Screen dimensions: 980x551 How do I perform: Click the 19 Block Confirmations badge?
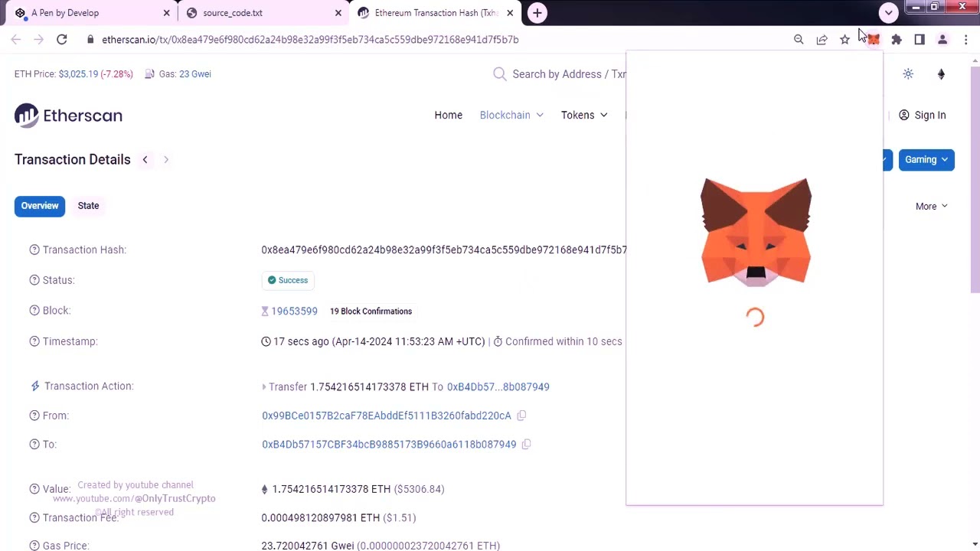[371, 311]
